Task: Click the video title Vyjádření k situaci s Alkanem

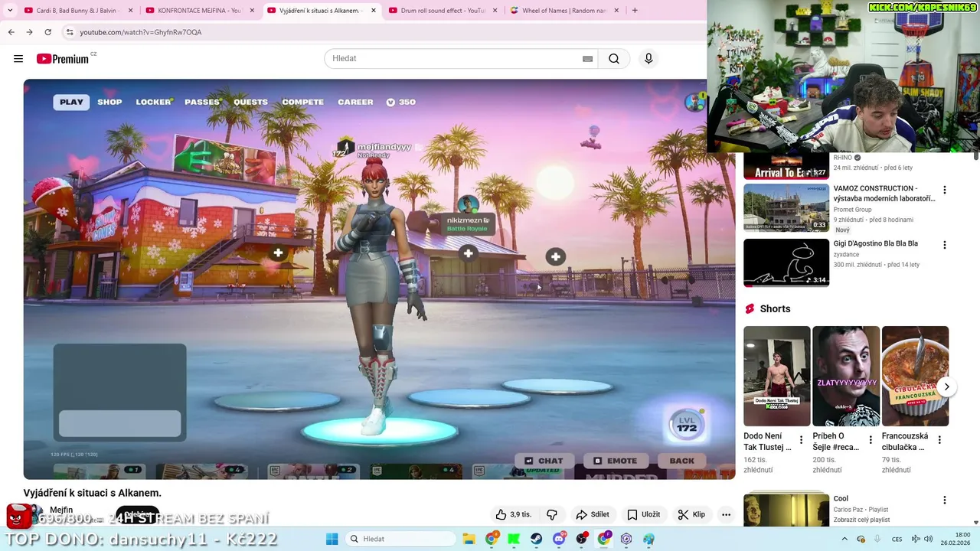Action: pos(93,493)
